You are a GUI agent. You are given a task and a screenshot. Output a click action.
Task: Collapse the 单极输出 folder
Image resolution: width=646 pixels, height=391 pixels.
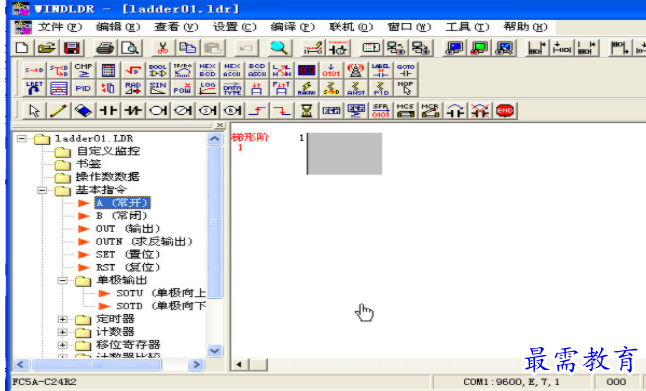click(62, 281)
